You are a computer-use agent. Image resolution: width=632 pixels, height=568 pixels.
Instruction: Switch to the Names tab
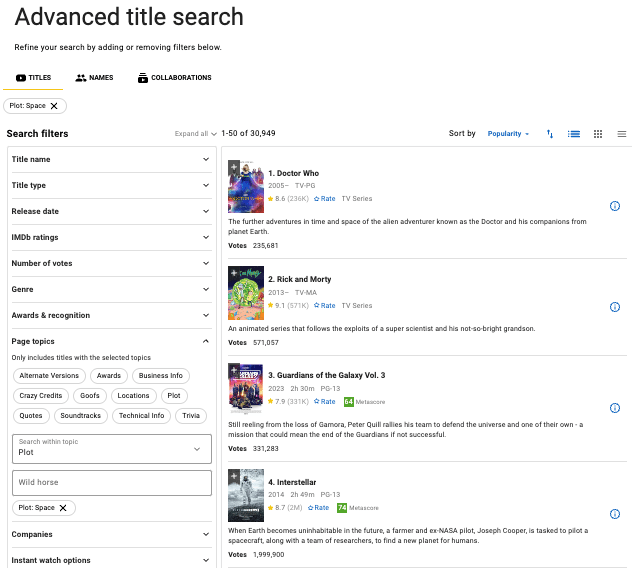click(x=95, y=78)
